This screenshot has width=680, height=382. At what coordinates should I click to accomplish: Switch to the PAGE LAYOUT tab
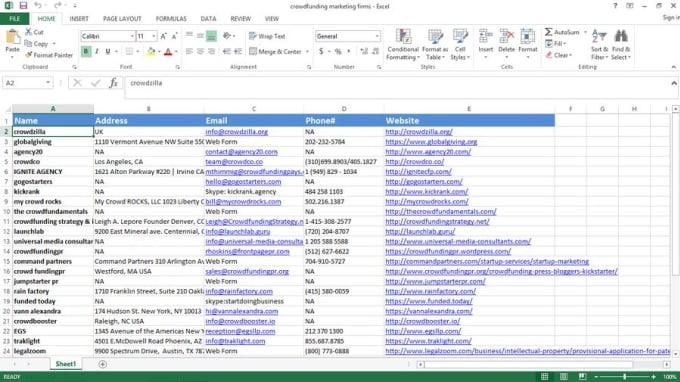coord(122,19)
